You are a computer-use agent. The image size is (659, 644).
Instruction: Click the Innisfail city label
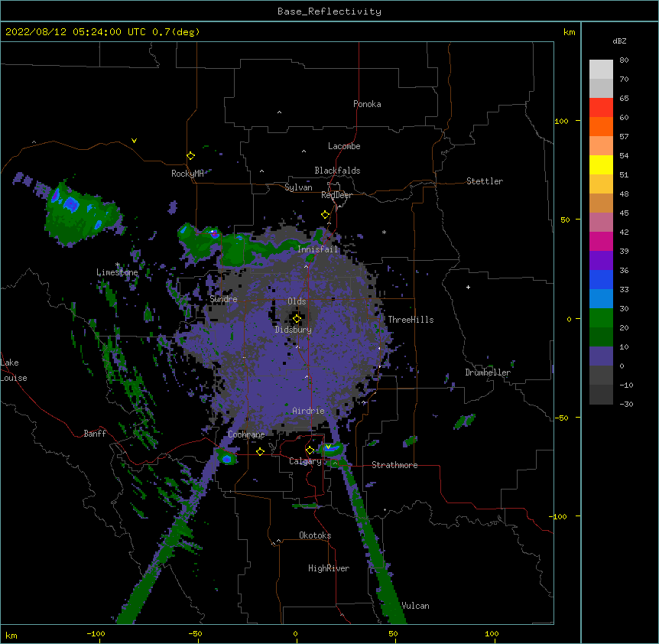(x=318, y=249)
